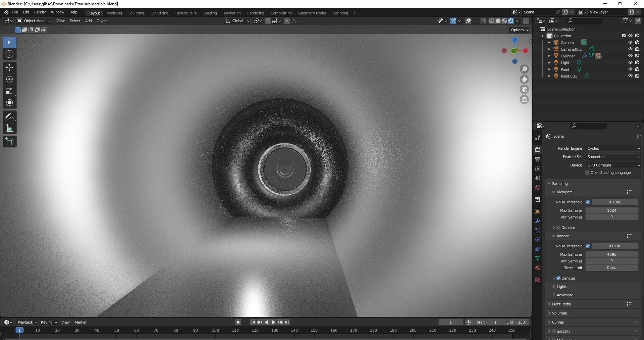Hide the Point light in viewport
This screenshot has width=644, height=340.
point(630,69)
